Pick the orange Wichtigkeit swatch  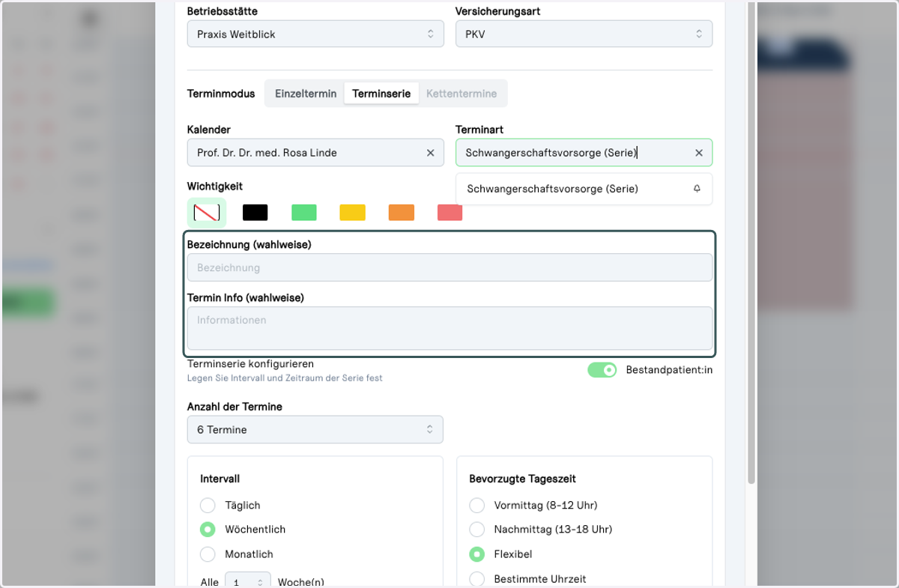tap(402, 213)
